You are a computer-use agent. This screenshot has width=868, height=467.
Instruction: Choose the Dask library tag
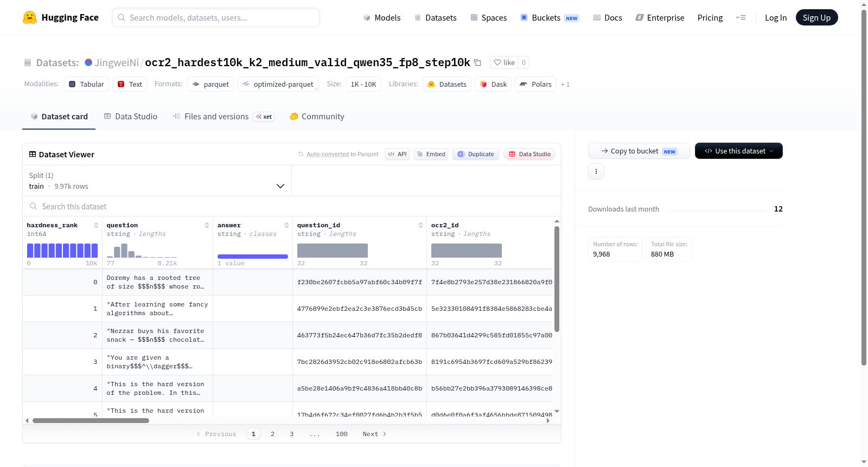coord(493,84)
